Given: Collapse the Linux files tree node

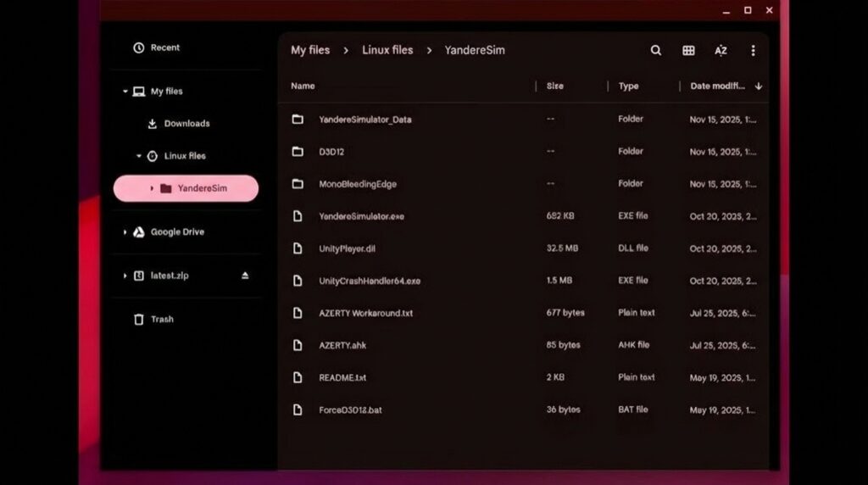Looking at the screenshot, I should pos(139,156).
